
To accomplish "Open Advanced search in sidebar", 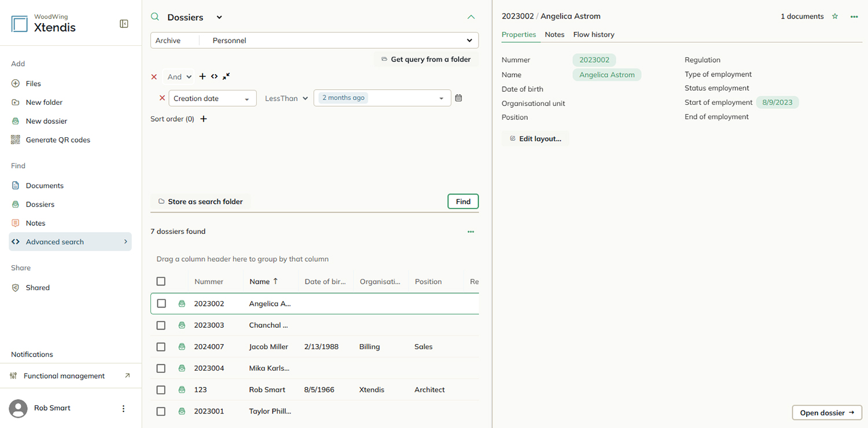I will pos(70,242).
